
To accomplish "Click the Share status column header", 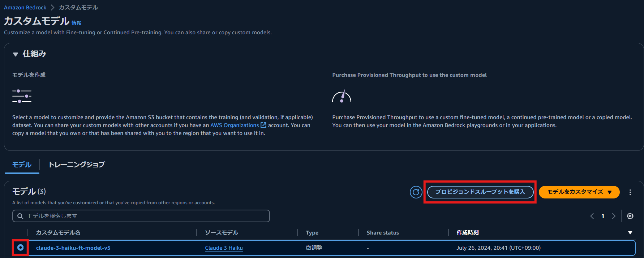I will (383, 233).
